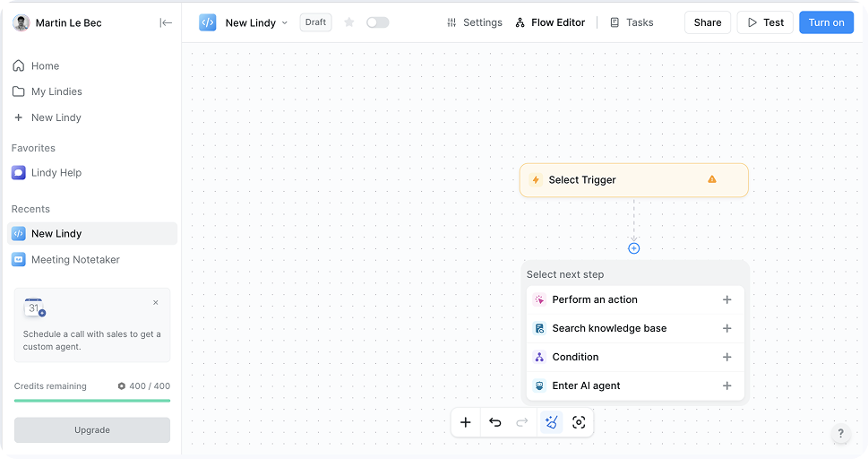This screenshot has width=868, height=459.
Task: Toggle the Lindy on/off switch
Action: (377, 22)
